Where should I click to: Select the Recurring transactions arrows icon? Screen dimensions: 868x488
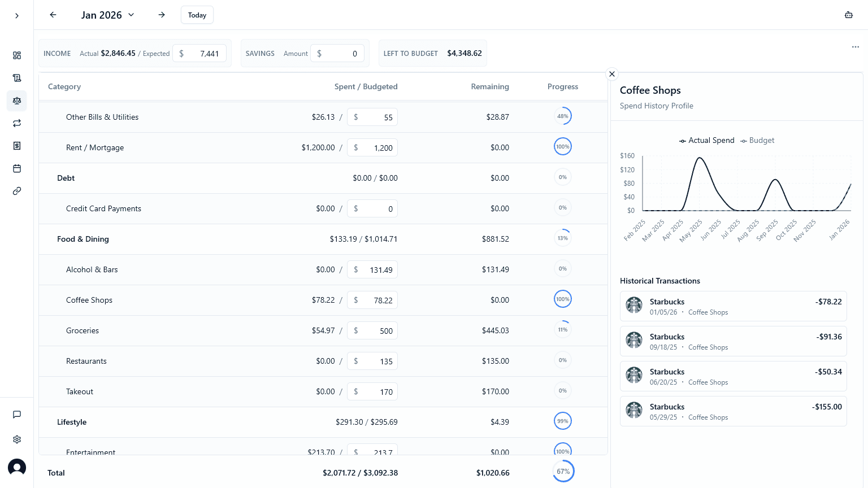click(x=17, y=123)
